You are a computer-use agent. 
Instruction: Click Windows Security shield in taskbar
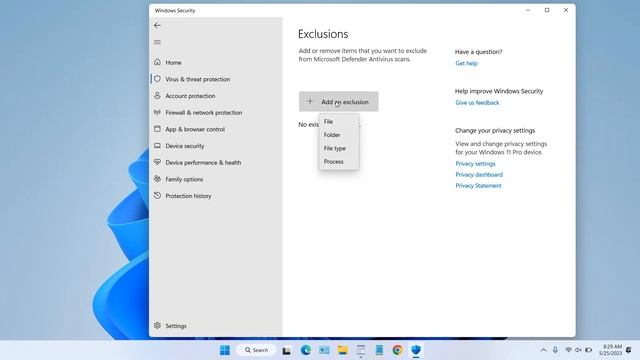coord(416,350)
